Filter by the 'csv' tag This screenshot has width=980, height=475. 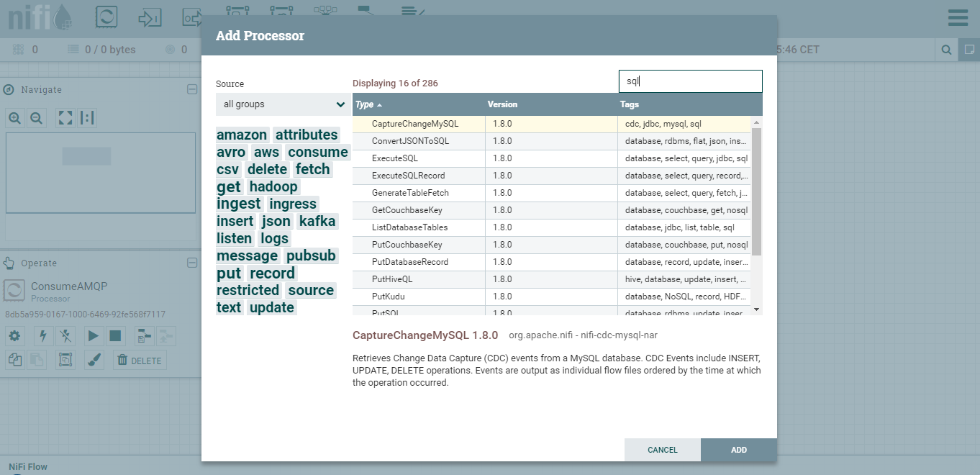pos(227,169)
